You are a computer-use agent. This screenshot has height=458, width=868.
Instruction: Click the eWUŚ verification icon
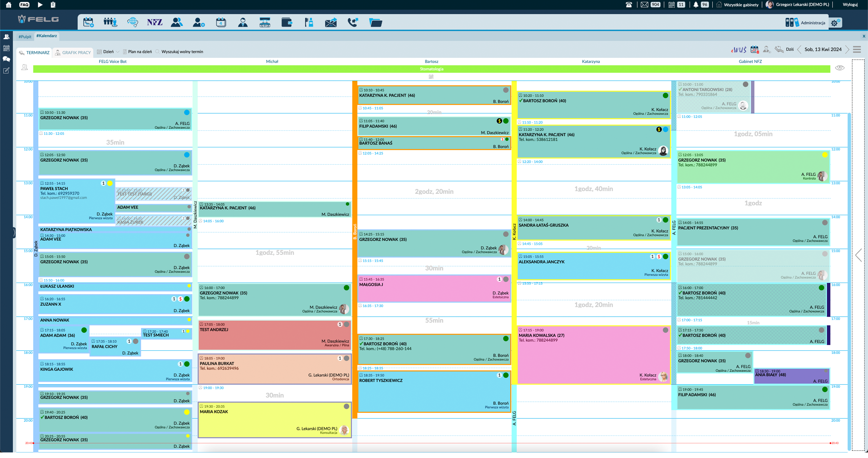point(739,50)
